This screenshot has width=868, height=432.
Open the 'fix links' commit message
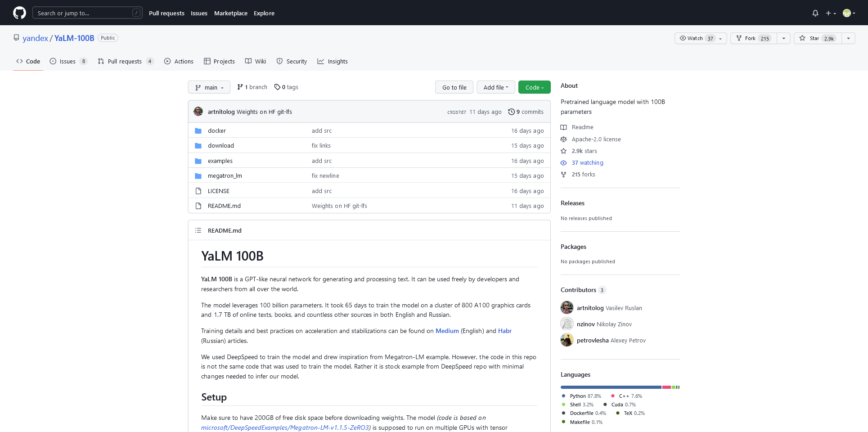coord(321,145)
